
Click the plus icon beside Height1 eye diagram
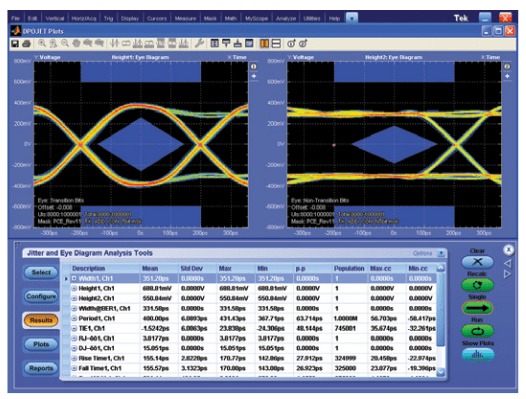click(254, 76)
